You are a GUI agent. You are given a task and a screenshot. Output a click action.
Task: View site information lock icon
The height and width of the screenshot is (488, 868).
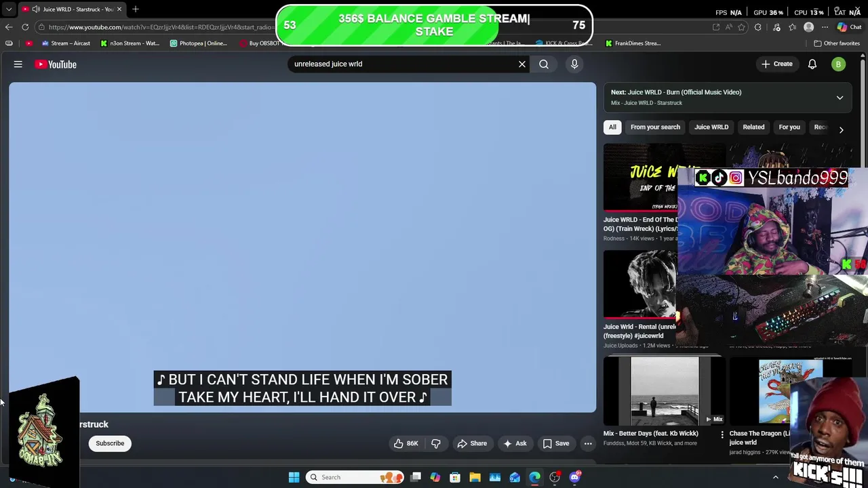point(41,27)
